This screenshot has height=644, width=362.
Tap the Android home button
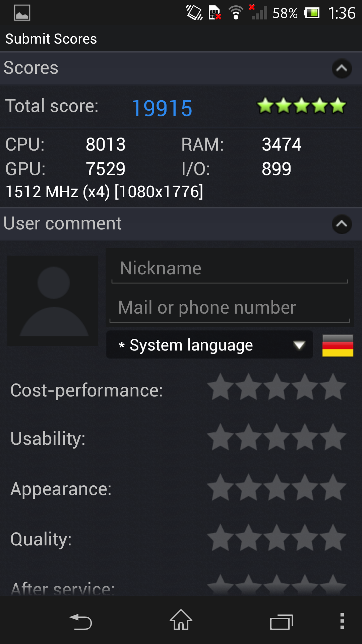tap(181, 620)
